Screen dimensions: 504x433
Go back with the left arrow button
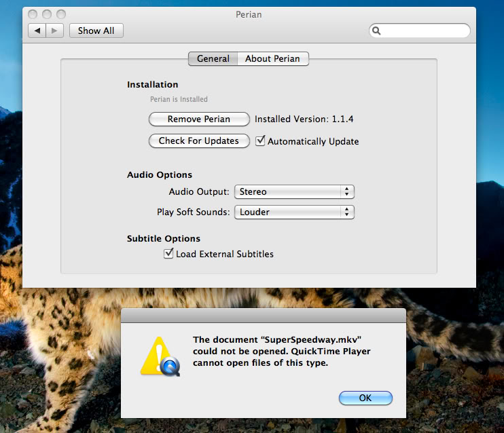[x=37, y=31]
